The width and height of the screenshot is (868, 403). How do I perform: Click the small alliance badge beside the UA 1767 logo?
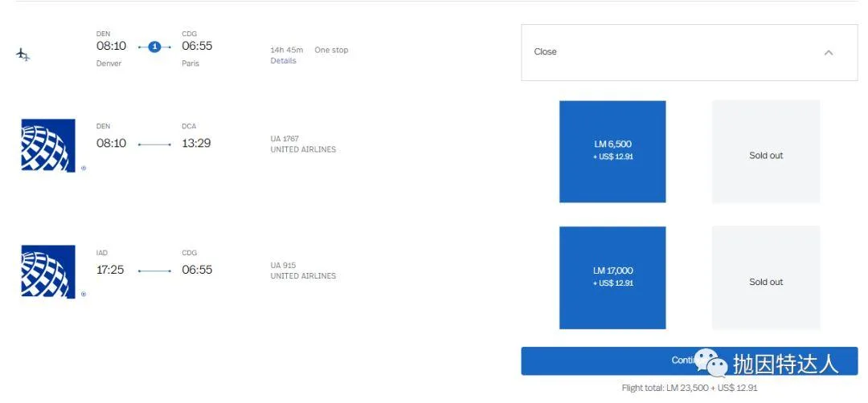coord(83,169)
